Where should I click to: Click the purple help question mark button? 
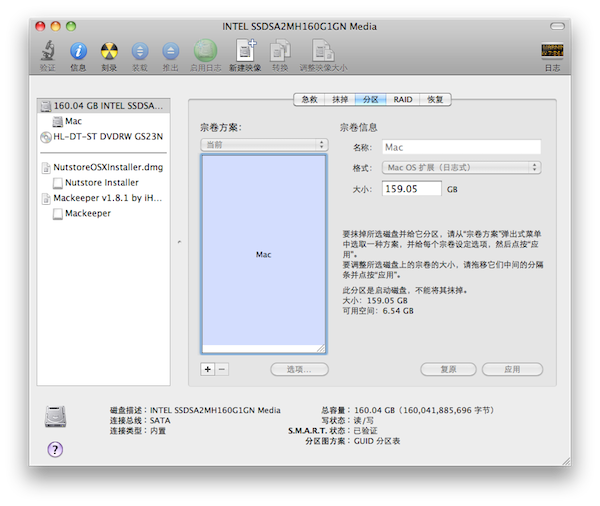[55, 448]
